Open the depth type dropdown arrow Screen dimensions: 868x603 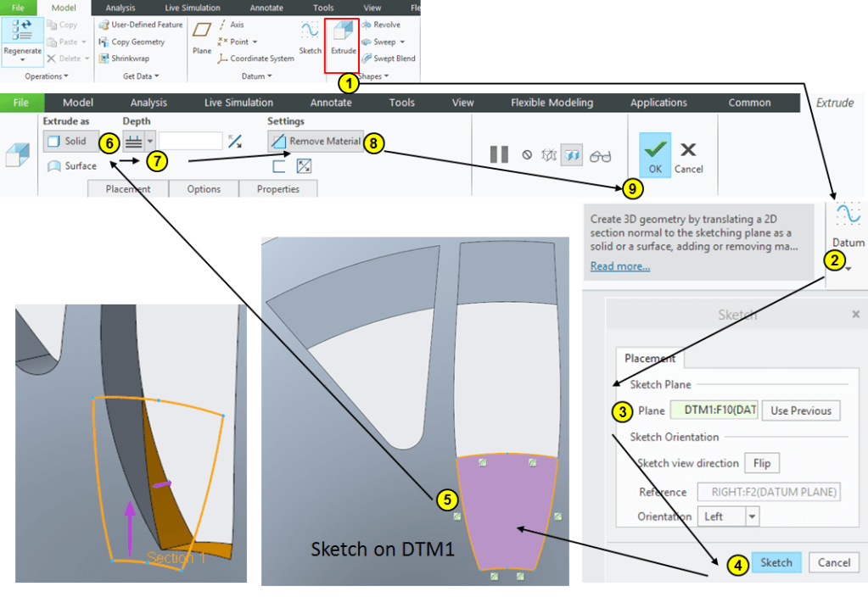pos(150,142)
